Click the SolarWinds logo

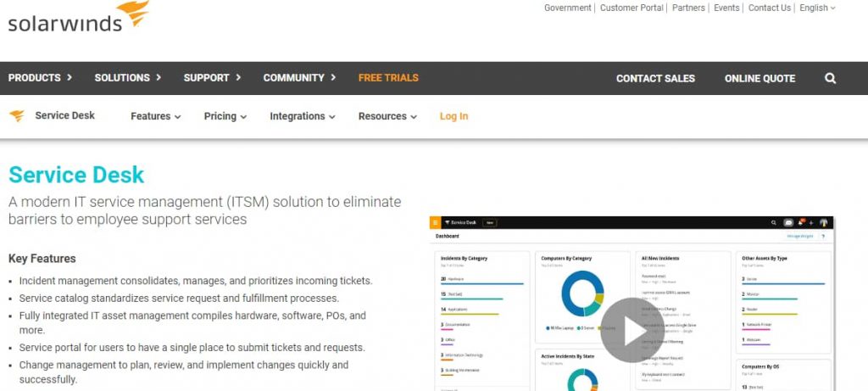tap(79, 17)
